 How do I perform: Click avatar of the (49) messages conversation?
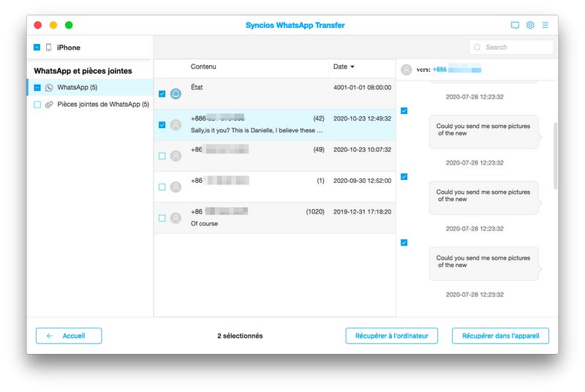(x=175, y=156)
